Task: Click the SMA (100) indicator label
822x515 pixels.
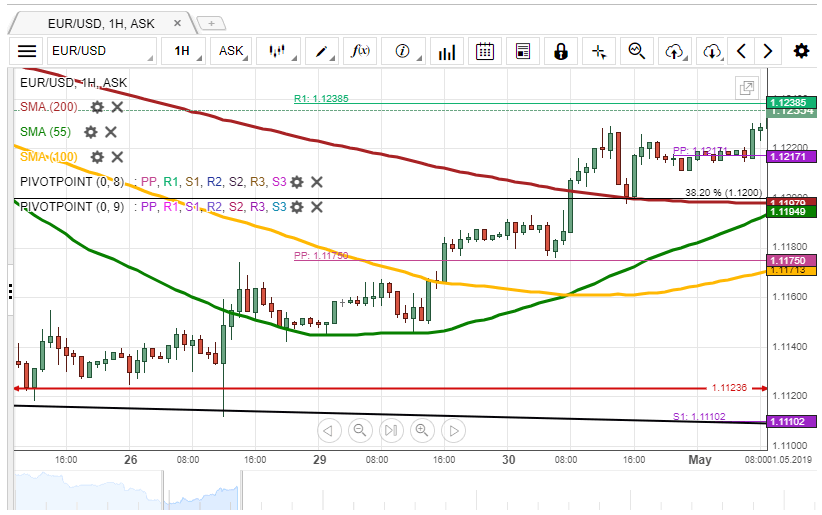Action: (49, 157)
